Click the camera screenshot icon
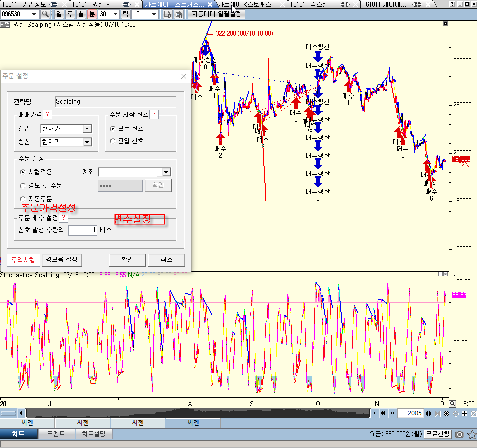The height and width of the screenshot is (448, 477). (x=460, y=434)
